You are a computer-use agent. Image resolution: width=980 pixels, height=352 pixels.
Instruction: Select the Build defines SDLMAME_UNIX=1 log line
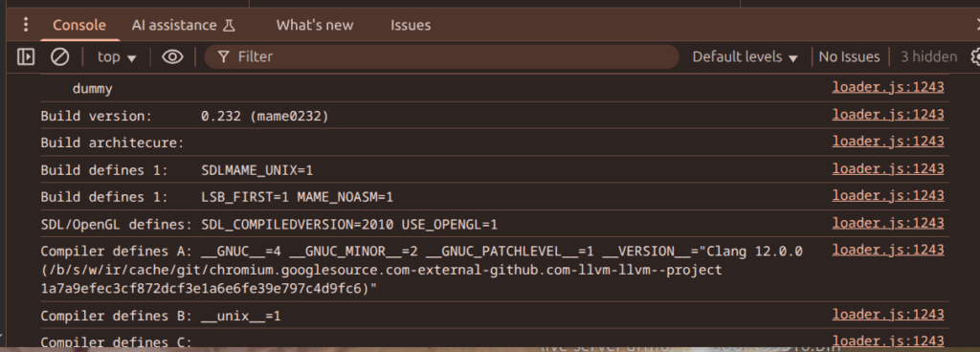[x=495, y=169]
